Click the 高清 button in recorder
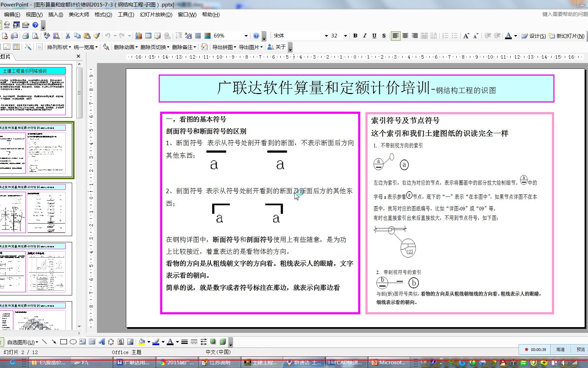588x368 pixels. [560, 350]
